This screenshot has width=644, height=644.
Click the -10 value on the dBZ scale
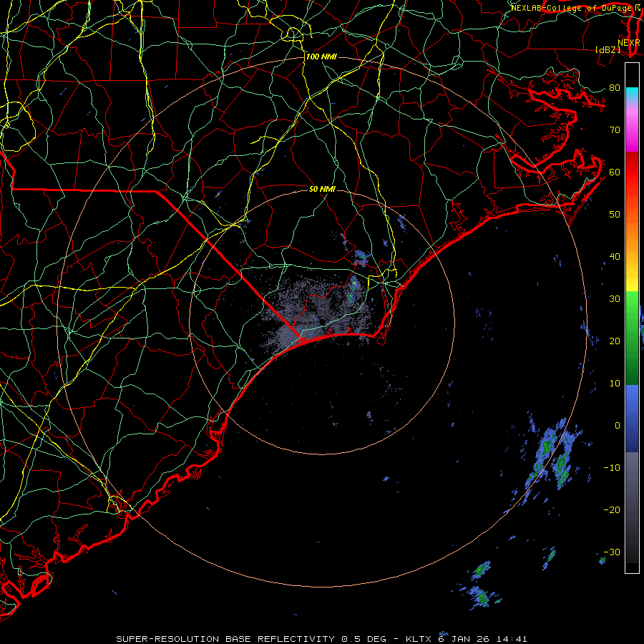coord(612,467)
